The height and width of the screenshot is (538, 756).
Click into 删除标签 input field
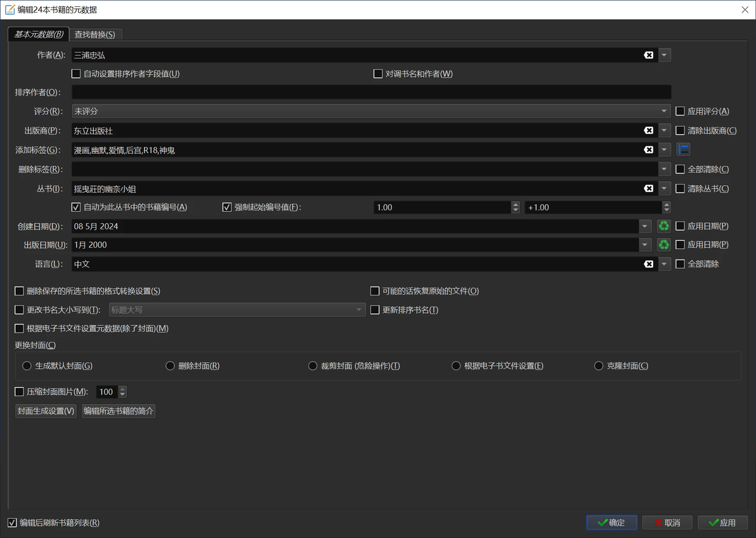pyautogui.click(x=365, y=169)
